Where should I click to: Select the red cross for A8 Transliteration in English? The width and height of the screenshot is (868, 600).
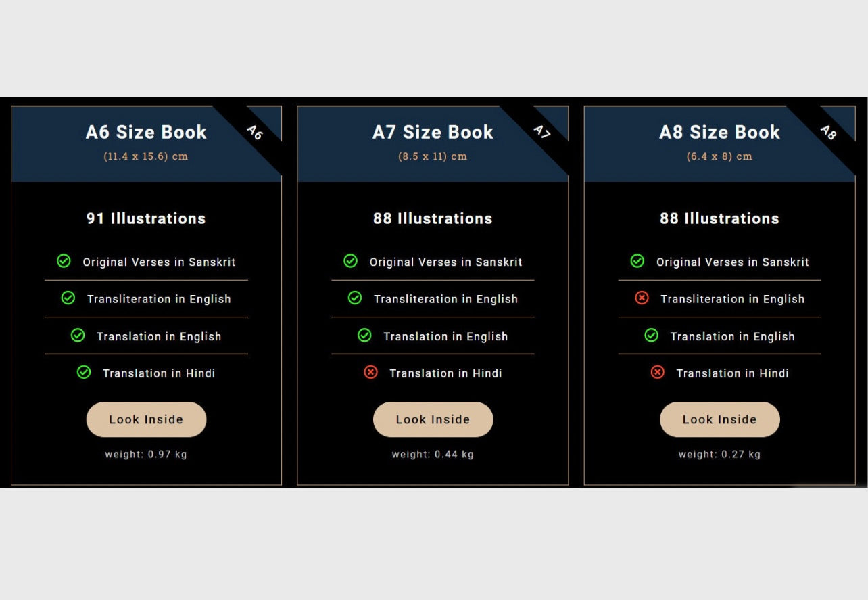[x=641, y=298]
